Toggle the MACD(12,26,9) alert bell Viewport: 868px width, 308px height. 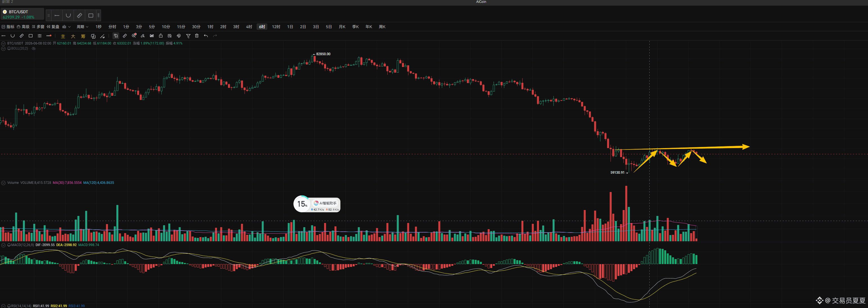[9, 245]
